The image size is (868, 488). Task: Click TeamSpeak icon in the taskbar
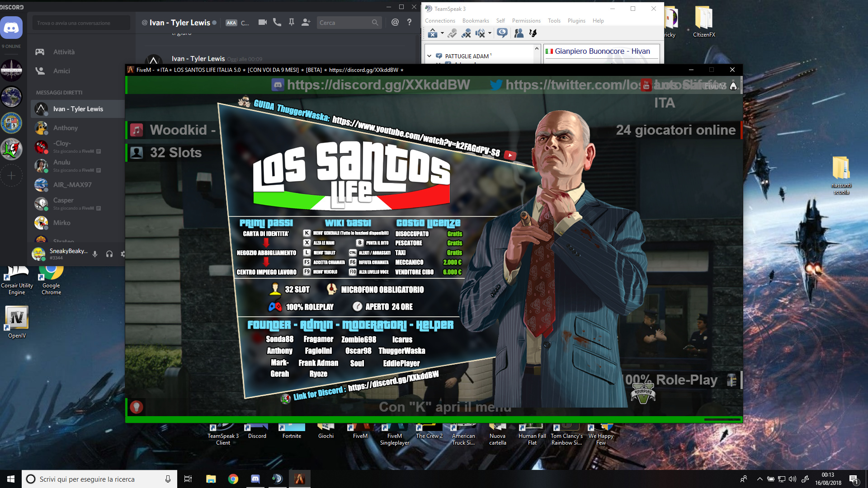tap(277, 479)
